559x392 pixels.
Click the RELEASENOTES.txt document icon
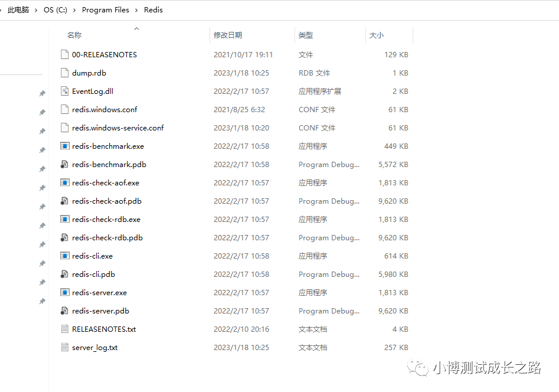click(64, 329)
